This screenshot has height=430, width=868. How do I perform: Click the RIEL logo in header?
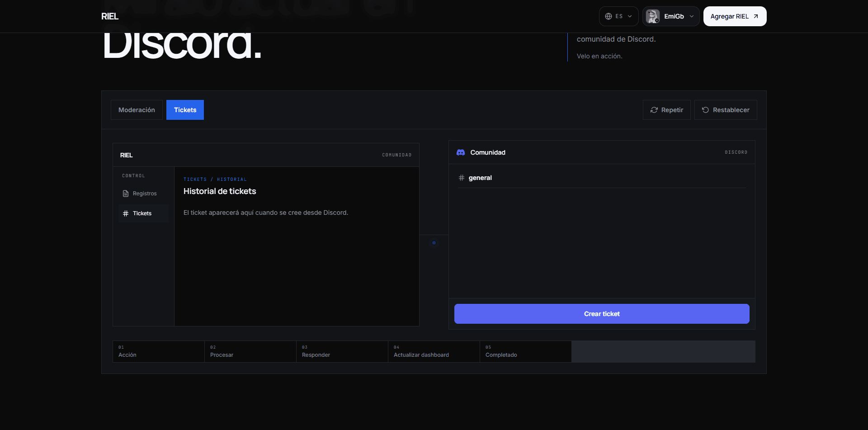click(110, 16)
